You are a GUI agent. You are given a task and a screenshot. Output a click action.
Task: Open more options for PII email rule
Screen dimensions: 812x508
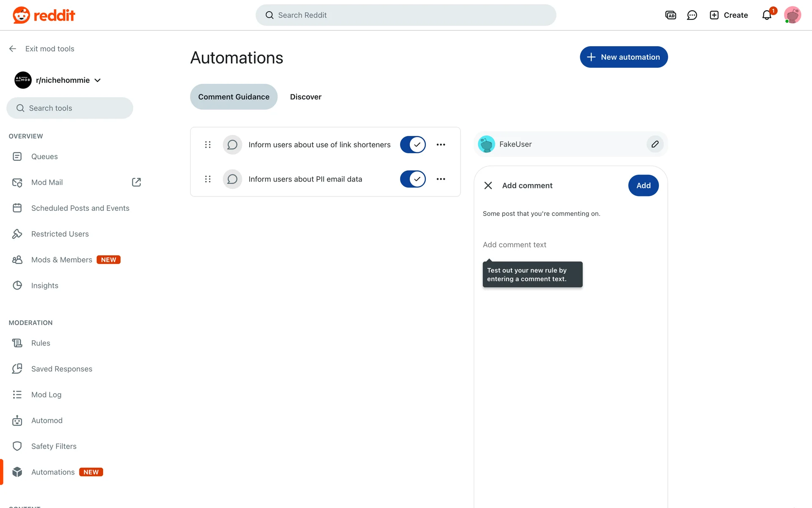pyautogui.click(x=441, y=179)
